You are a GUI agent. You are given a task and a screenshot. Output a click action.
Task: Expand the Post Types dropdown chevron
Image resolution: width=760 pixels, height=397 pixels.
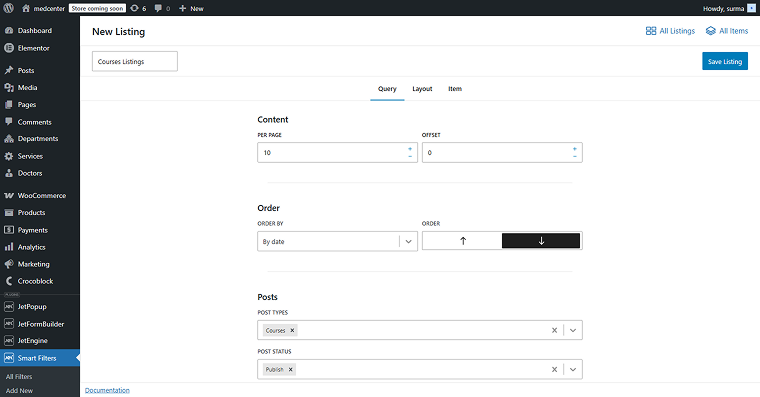click(573, 331)
